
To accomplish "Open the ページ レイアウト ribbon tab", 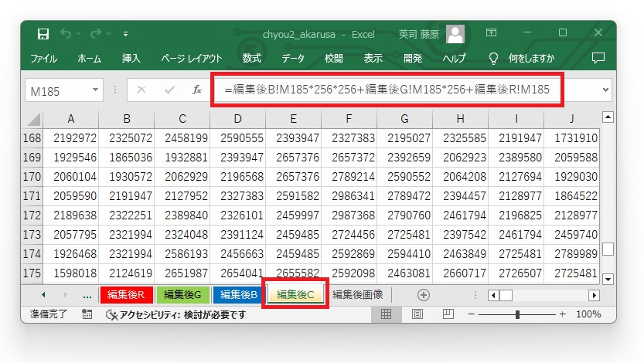I will [192, 59].
